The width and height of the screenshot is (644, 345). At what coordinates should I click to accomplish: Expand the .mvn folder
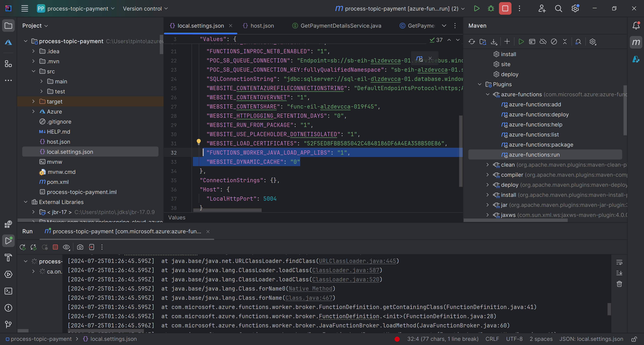coord(33,61)
